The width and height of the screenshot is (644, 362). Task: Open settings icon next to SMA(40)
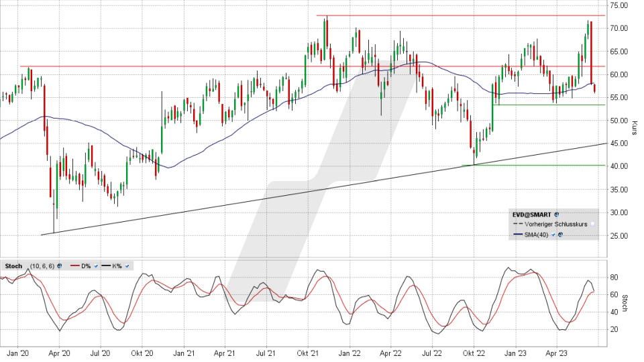pos(560,235)
